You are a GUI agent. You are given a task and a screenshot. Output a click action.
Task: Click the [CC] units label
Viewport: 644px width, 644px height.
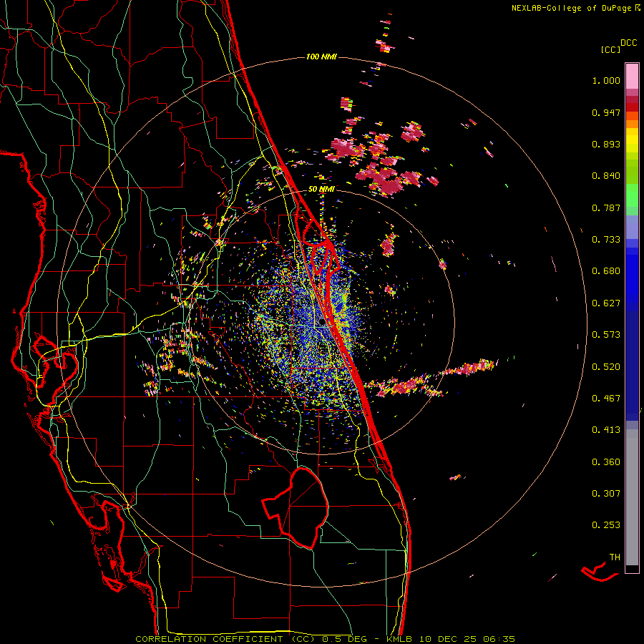click(x=610, y=49)
